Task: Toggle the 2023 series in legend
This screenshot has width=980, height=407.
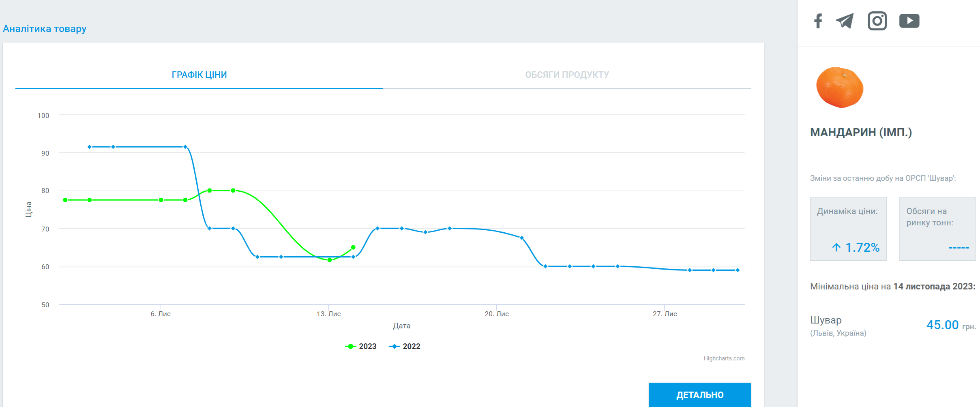Action: tap(361, 346)
